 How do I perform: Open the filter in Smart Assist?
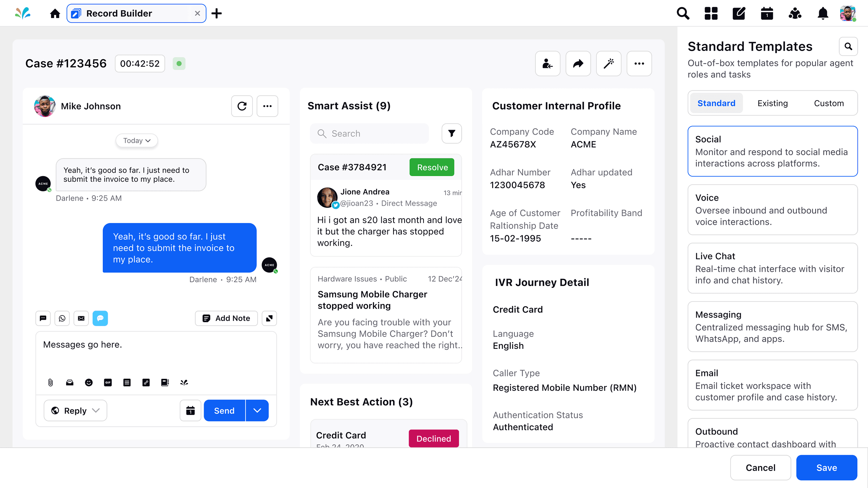click(x=452, y=133)
